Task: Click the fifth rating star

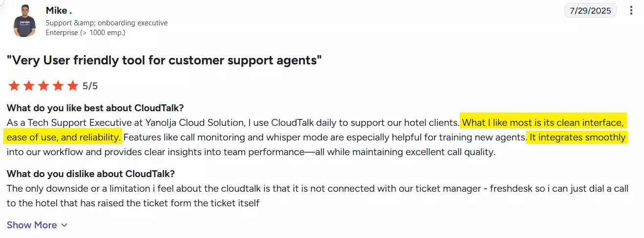Action: point(72,86)
